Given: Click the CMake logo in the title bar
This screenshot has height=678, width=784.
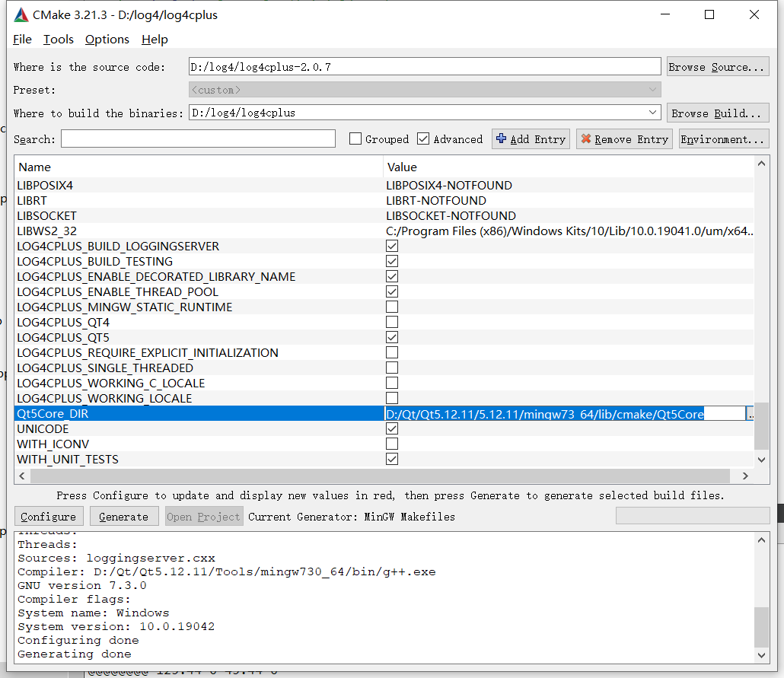Looking at the screenshot, I should click(21, 14).
